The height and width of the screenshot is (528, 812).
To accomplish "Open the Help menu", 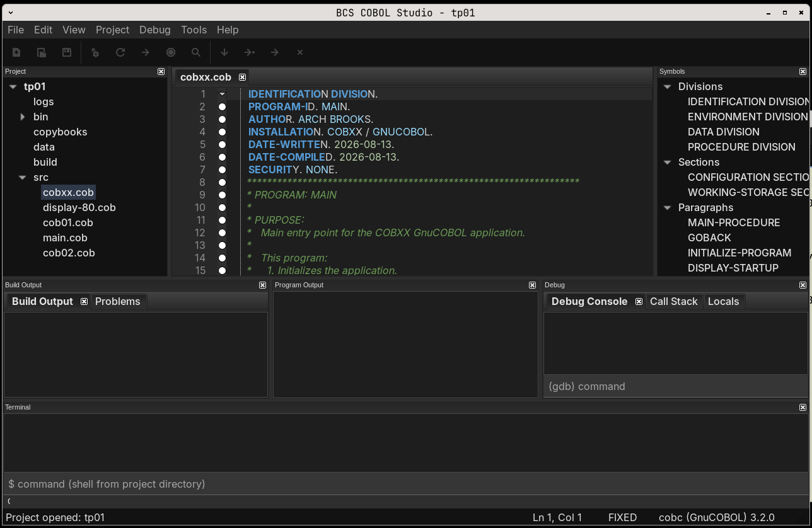I will tap(228, 30).
